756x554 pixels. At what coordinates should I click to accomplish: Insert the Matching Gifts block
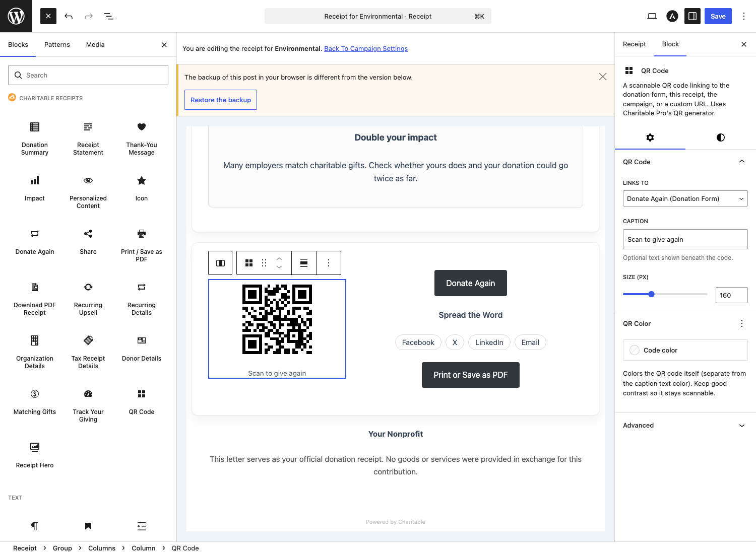[35, 402]
